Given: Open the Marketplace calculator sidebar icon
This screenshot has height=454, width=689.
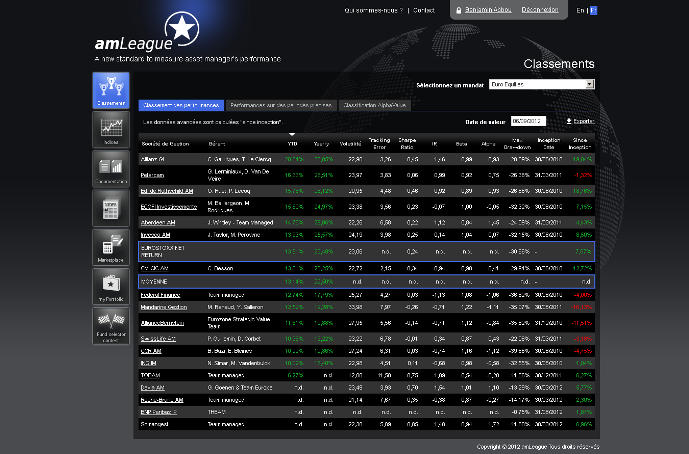Looking at the screenshot, I should 111,247.
